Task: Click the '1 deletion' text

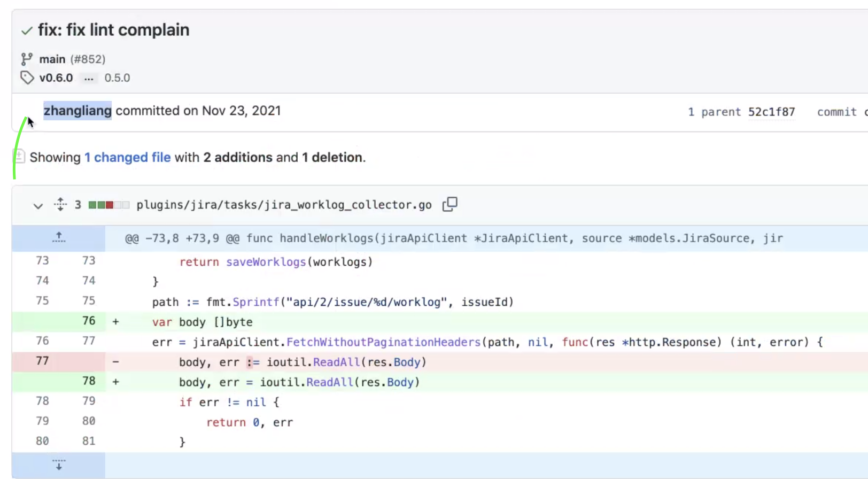Action: pyautogui.click(x=332, y=157)
